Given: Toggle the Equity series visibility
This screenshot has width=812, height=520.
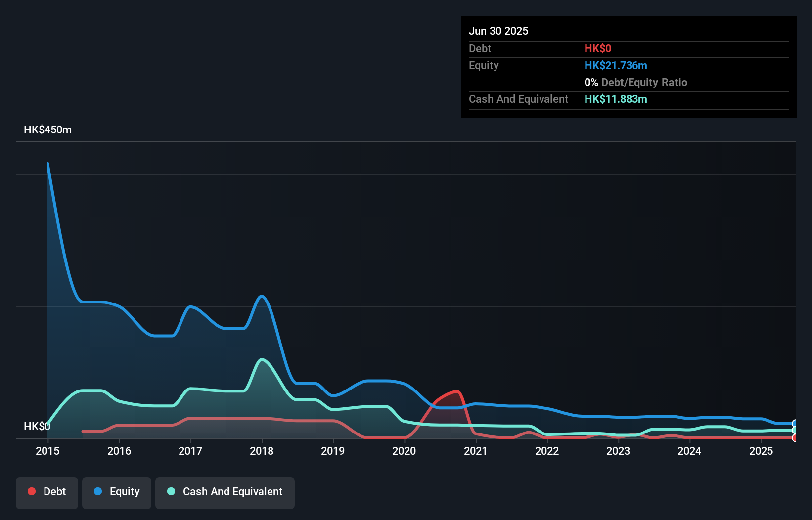Looking at the screenshot, I should [116, 491].
